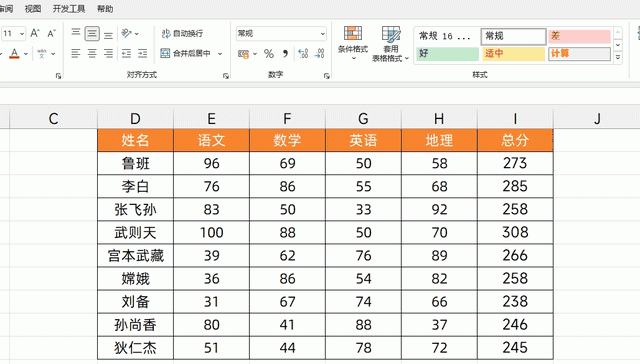This screenshot has width=640, height=364.
Task: Apply the 计算 (Calculation) cell style
Action: click(579, 54)
